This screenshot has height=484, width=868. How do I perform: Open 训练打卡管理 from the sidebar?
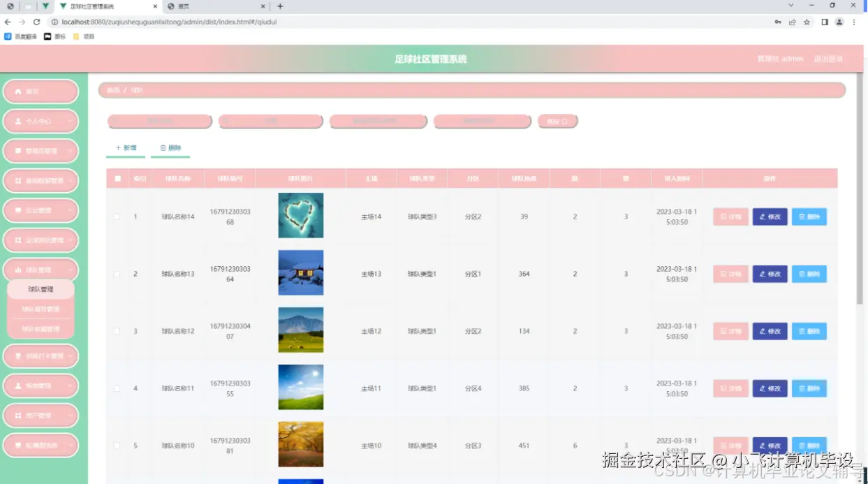41,355
